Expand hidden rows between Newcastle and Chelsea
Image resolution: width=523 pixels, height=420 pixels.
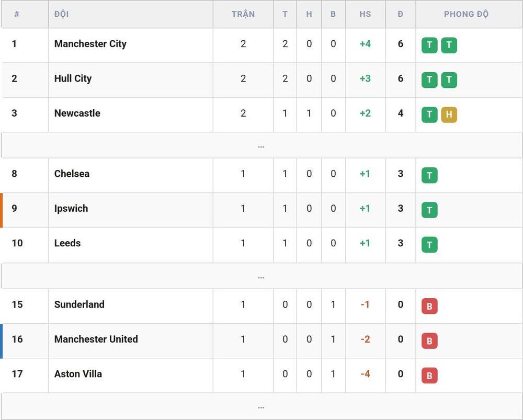(261, 145)
